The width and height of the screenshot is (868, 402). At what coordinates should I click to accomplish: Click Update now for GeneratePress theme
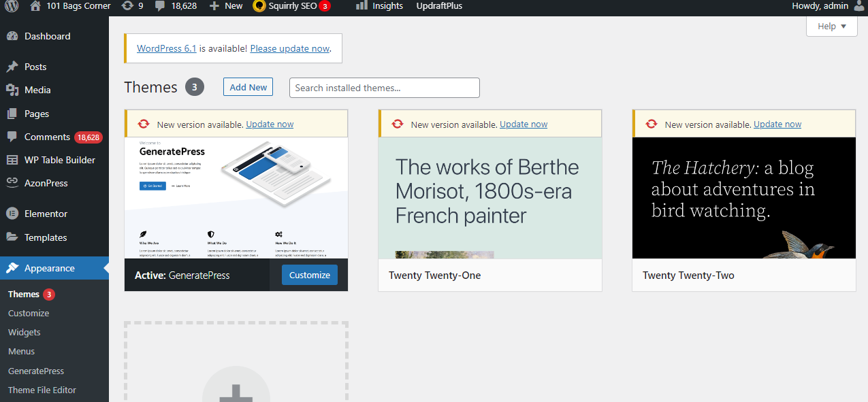[270, 124]
